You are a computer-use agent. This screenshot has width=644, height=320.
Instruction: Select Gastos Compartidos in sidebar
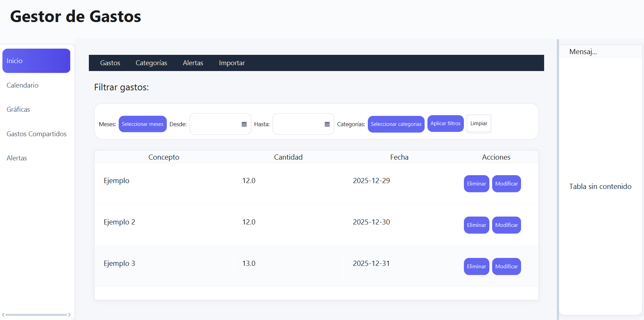point(37,134)
